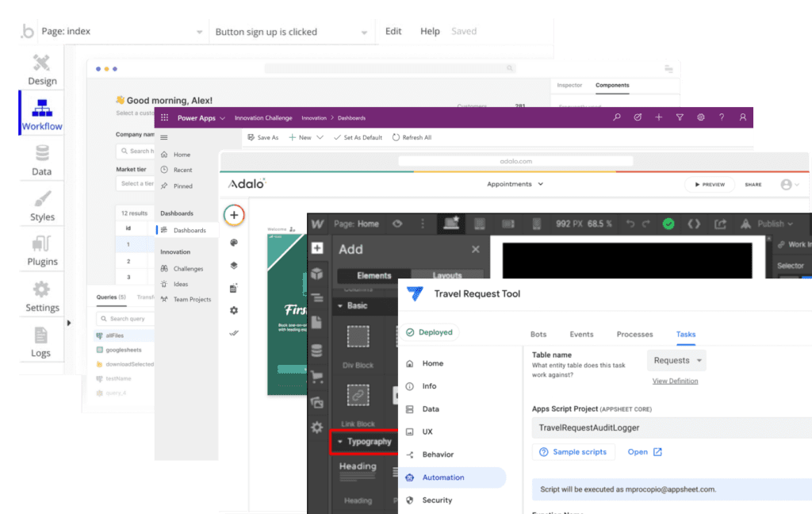Open the Data section in Bubble sidebar
Screen dimensions: 812x514
[42, 160]
